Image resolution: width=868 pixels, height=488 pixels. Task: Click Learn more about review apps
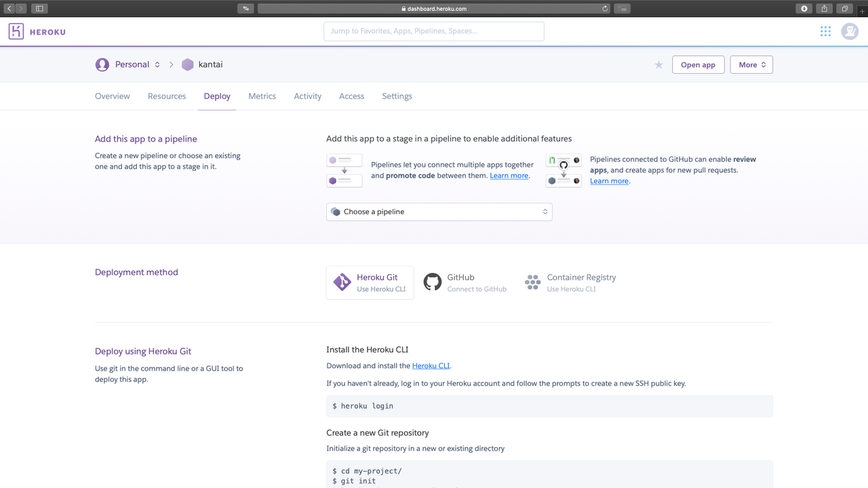(609, 181)
